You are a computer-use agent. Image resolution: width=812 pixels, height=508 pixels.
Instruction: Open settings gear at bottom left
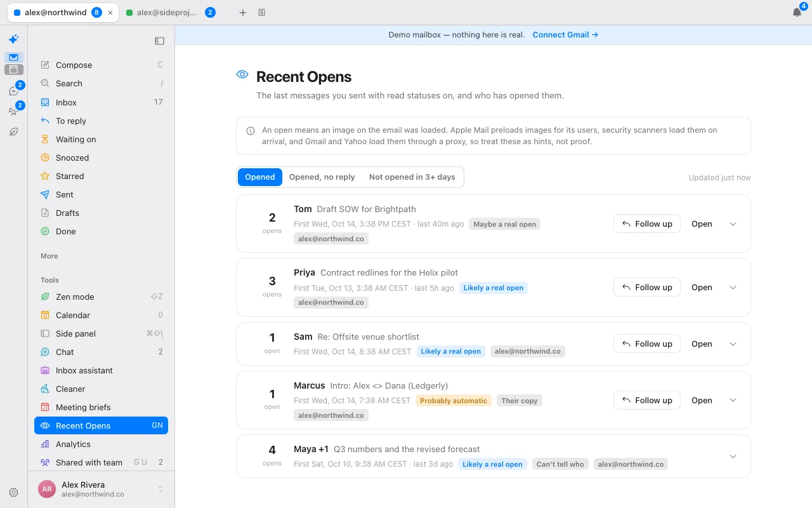13,492
